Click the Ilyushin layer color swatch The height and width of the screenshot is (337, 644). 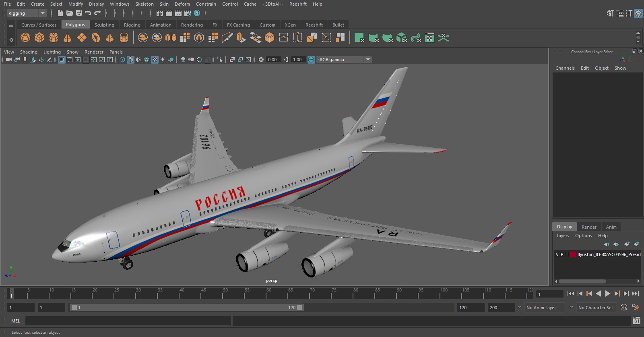(573, 254)
